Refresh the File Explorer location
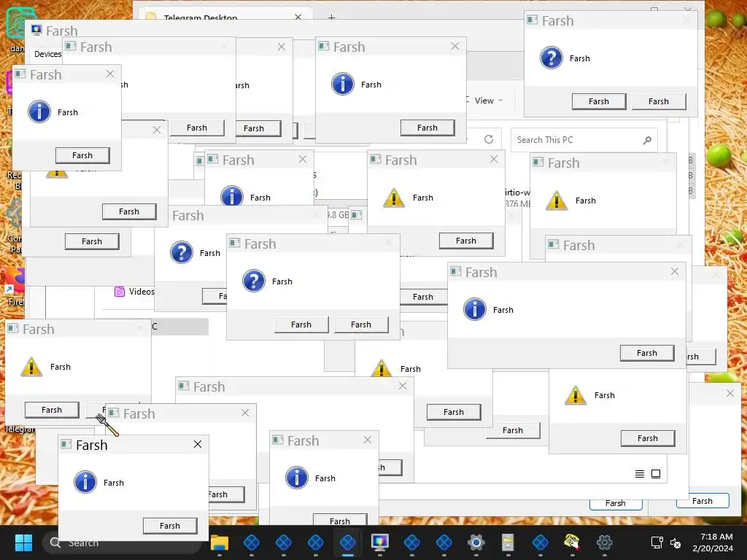Image resolution: width=747 pixels, height=560 pixels. (489, 139)
